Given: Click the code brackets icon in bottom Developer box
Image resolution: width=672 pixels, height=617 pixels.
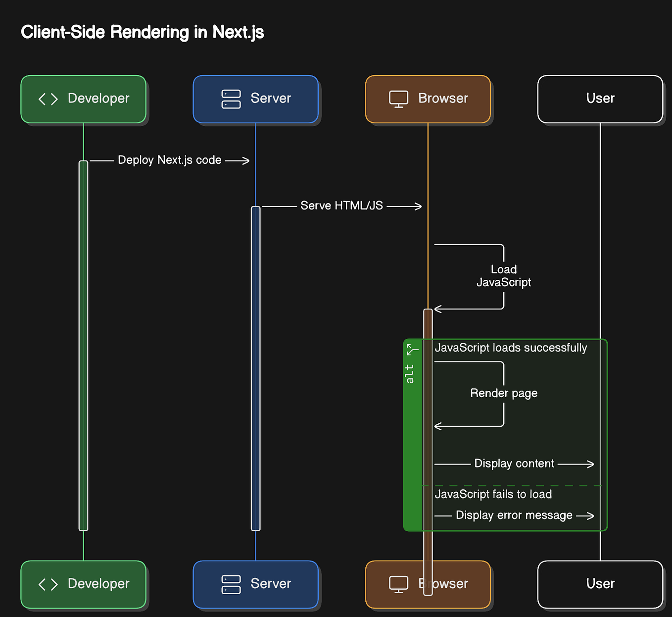Looking at the screenshot, I should tap(48, 584).
